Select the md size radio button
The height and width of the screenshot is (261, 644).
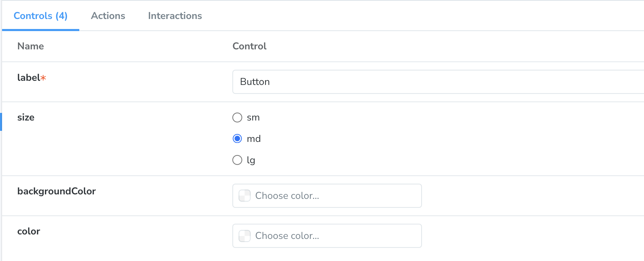click(237, 139)
